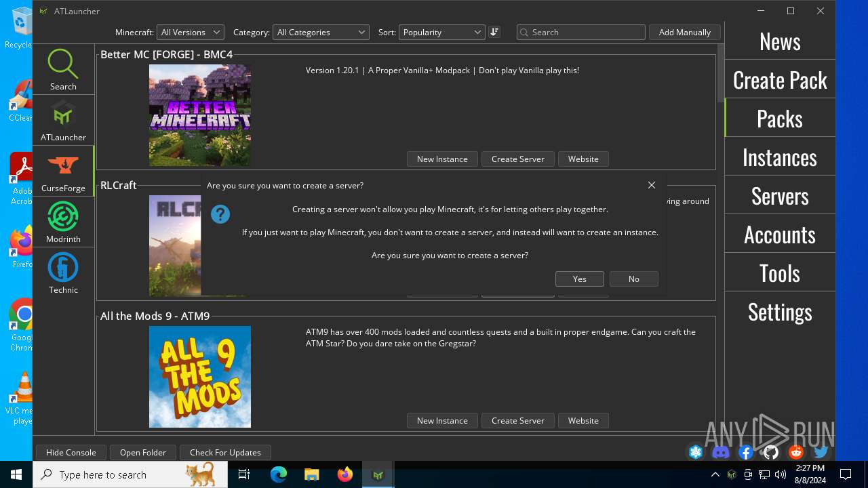
Task: Open the Search platform tab icon
Action: click(63, 64)
